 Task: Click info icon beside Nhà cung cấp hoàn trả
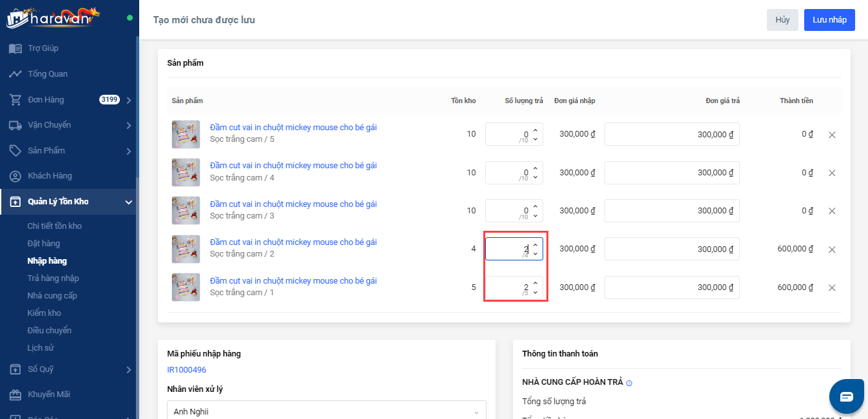(630, 383)
